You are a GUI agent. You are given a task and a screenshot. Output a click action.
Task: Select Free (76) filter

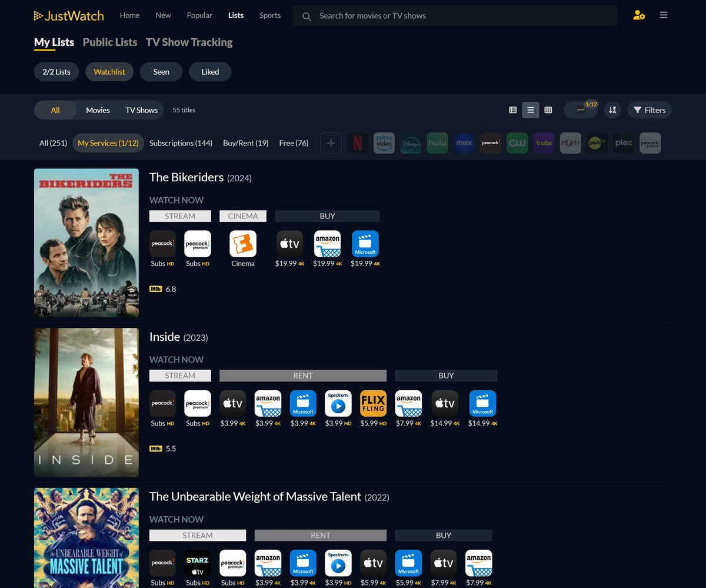tap(294, 143)
